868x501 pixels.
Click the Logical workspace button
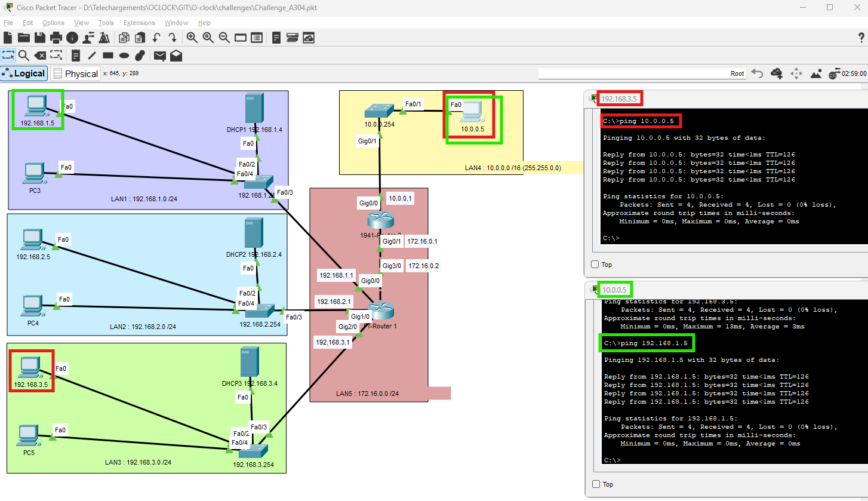click(24, 73)
